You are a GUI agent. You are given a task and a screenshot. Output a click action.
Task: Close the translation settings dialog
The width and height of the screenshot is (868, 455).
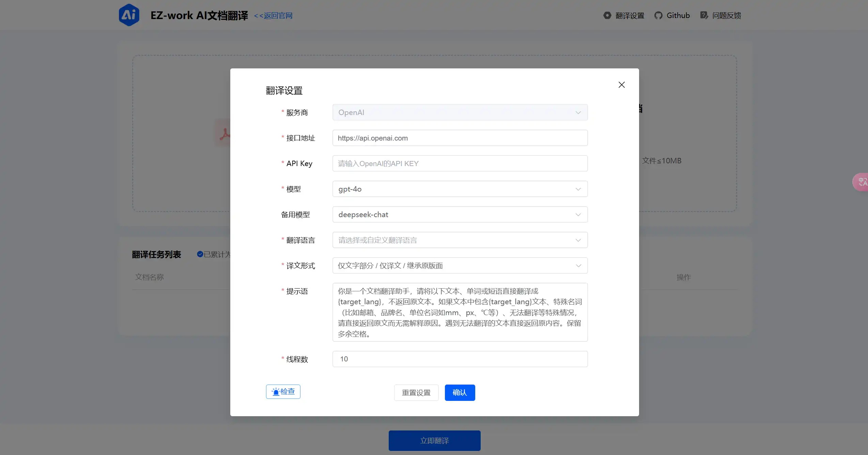tap(621, 85)
